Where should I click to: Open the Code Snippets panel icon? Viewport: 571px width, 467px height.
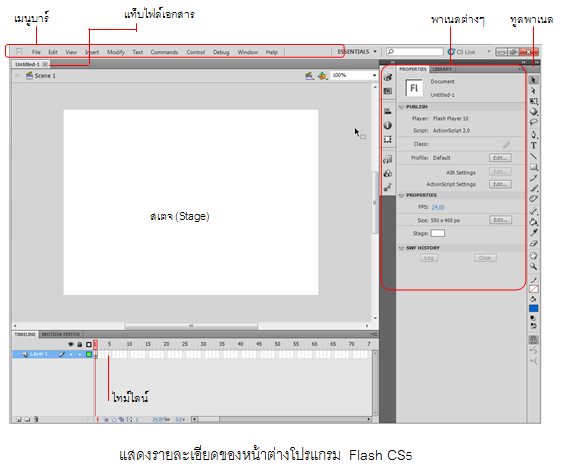(x=388, y=160)
